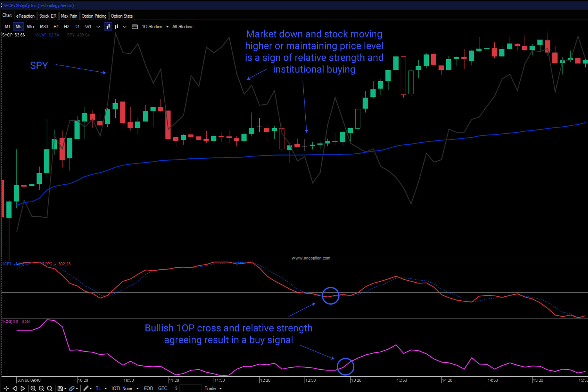Click the link sharing icon
Viewport: 588px width, 392px height.
(x=72, y=388)
